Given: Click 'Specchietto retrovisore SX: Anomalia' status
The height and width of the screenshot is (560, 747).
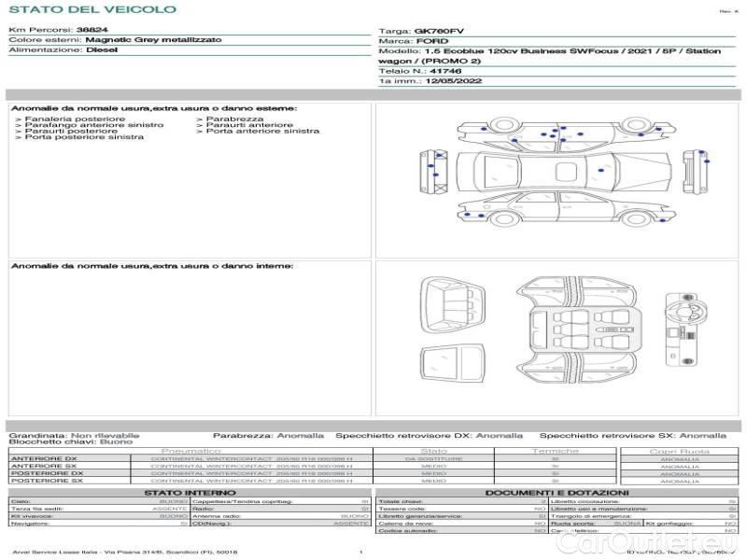Looking at the screenshot, I should pyautogui.click(x=633, y=435).
